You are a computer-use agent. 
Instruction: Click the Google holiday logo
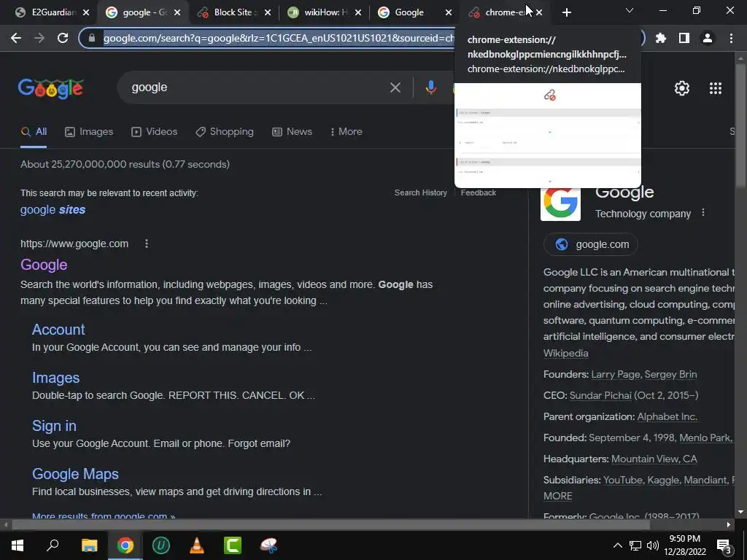51,88
